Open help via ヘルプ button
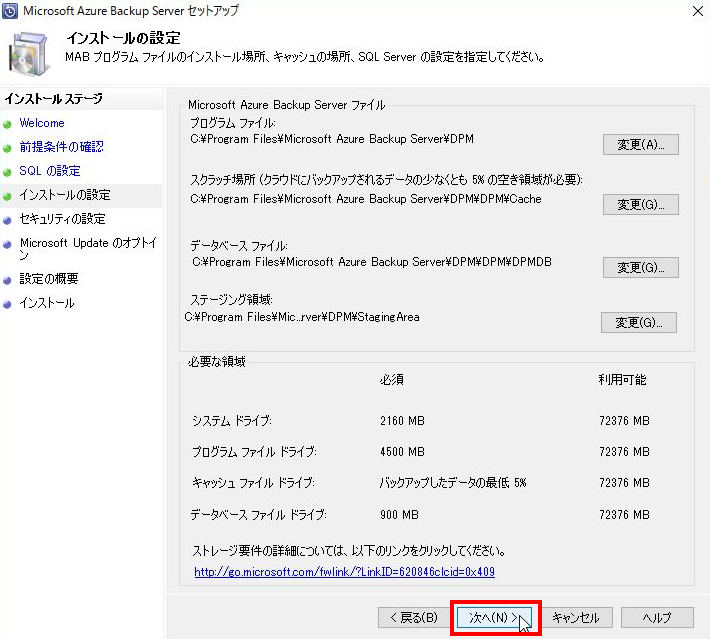Screen dimensions: 710x639 [x=657, y=617]
